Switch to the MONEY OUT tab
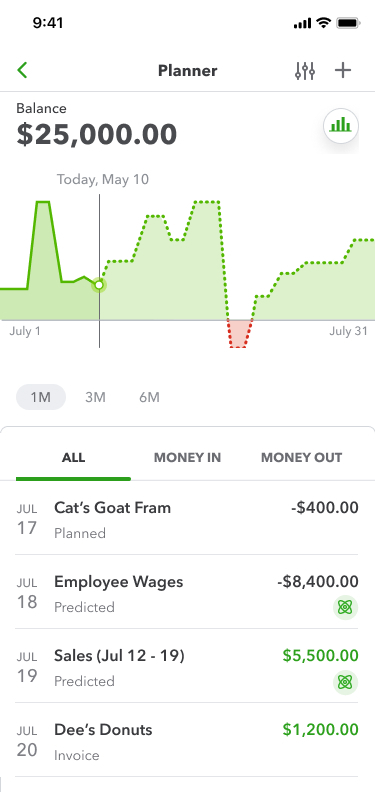Screen dimensions: 375x792 point(301,458)
